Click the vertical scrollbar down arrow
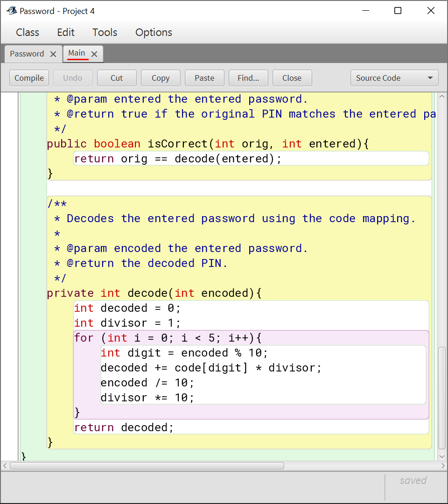This screenshot has width=448, height=504. pos(442,456)
